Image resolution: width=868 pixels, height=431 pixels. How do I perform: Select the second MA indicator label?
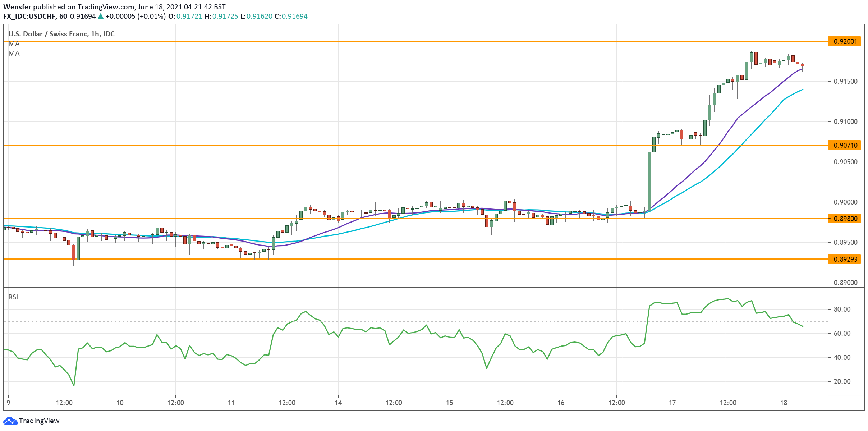pos(14,54)
